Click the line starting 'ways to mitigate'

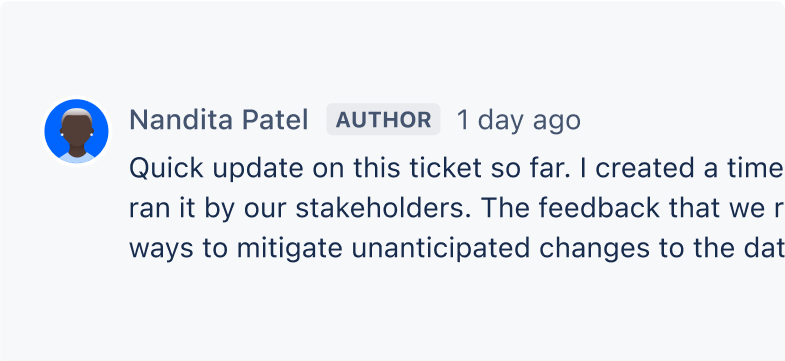(457, 250)
